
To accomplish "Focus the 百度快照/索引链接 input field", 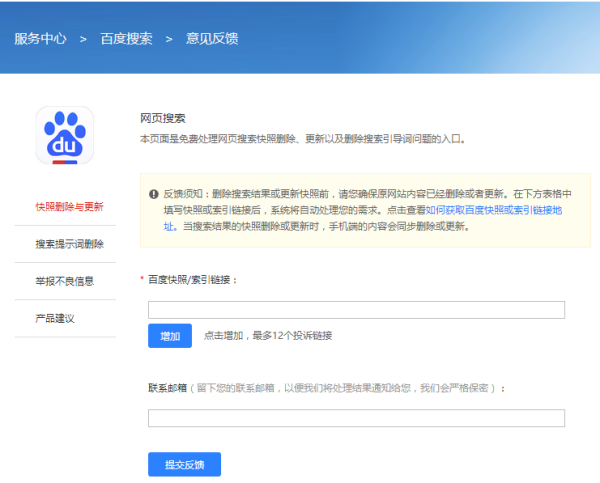I will pyautogui.click(x=356, y=310).
